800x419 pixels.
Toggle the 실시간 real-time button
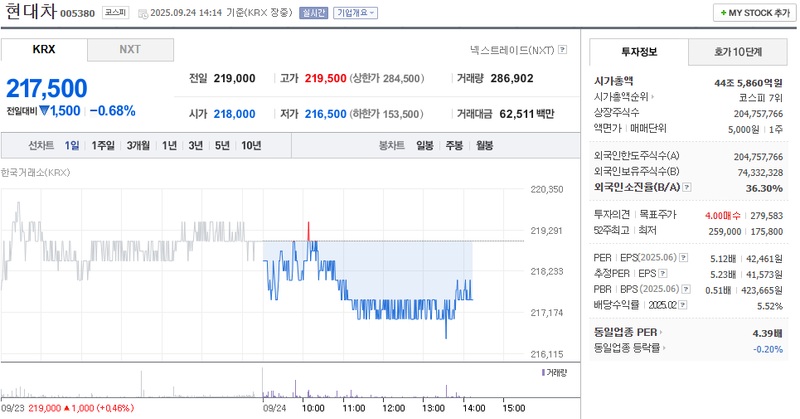pyautogui.click(x=313, y=13)
